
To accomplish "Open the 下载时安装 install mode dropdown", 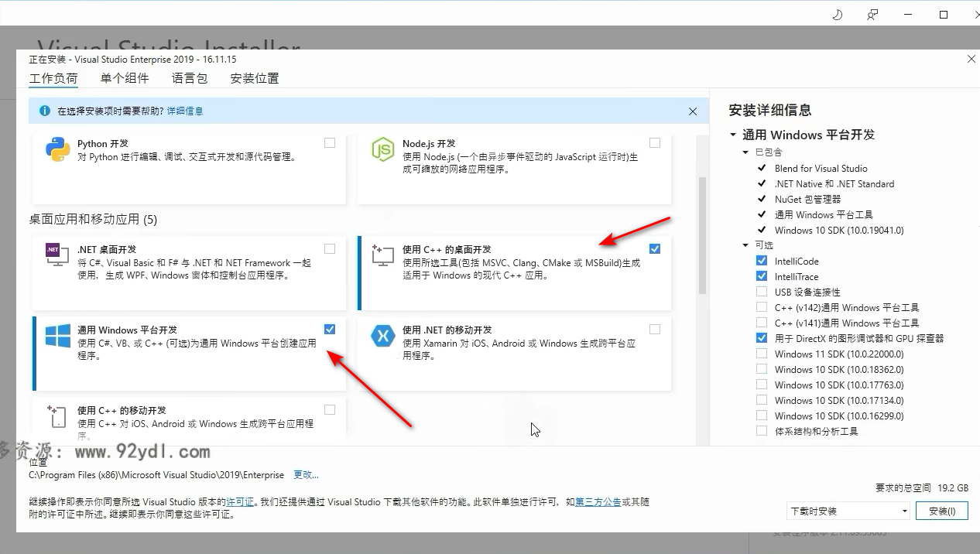I will coord(848,511).
